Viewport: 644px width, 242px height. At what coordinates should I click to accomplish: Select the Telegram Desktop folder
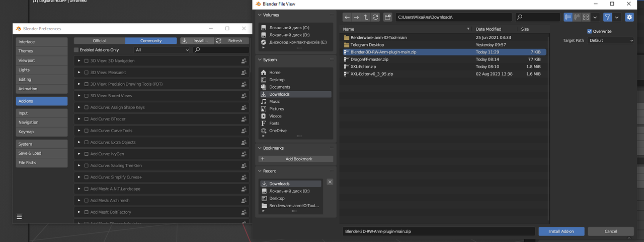coord(444,45)
